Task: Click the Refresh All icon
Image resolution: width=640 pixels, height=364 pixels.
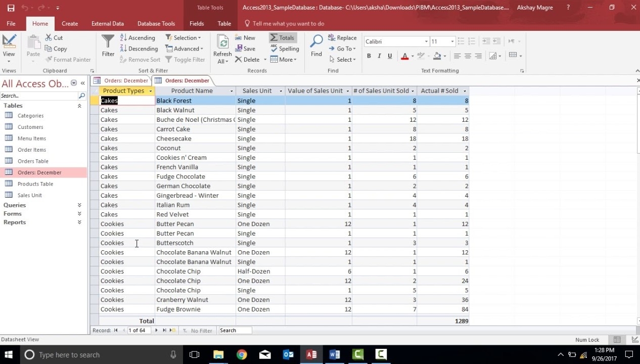Action: tap(222, 49)
